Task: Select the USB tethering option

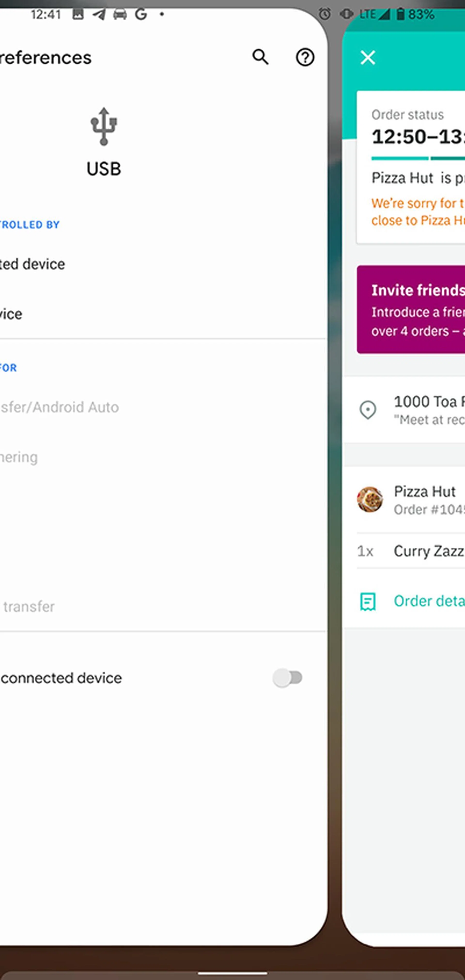Action: [x=19, y=457]
